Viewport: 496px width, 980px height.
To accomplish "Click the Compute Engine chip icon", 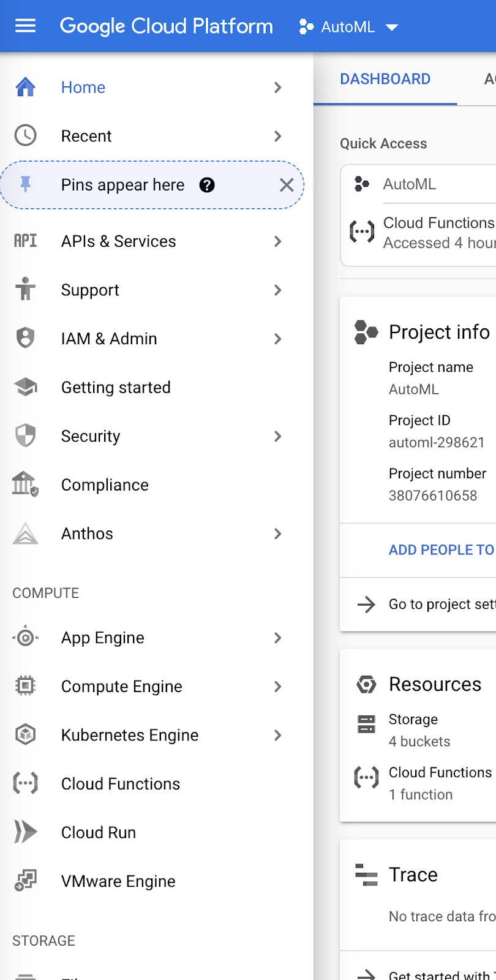I will tap(25, 686).
